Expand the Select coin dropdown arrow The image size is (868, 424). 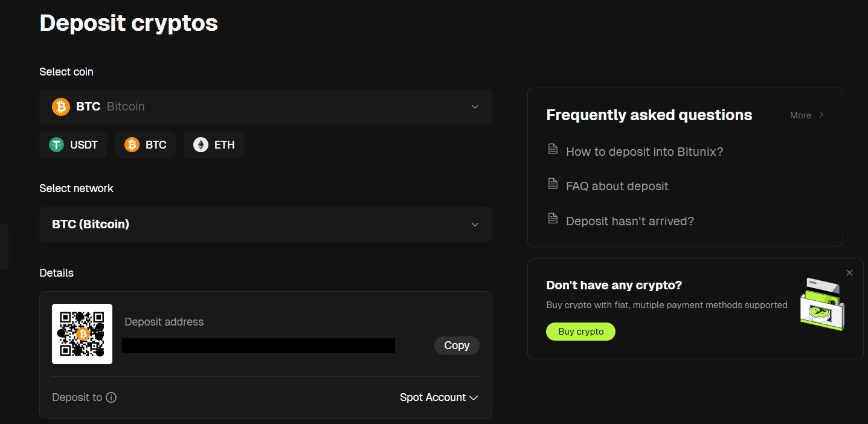(x=475, y=107)
